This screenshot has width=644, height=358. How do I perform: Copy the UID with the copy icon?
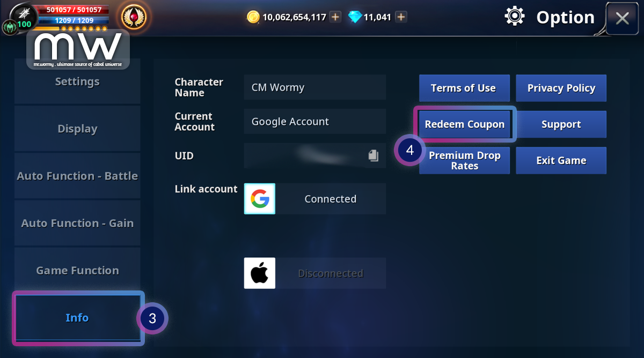tap(374, 155)
